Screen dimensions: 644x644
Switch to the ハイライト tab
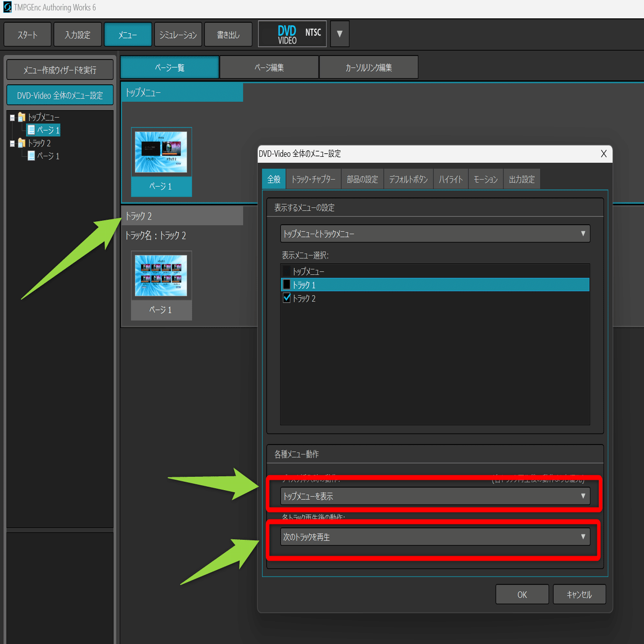click(451, 179)
